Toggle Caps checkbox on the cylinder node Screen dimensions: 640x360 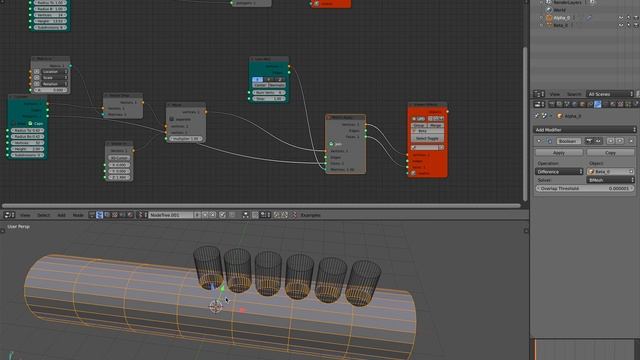point(30,123)
